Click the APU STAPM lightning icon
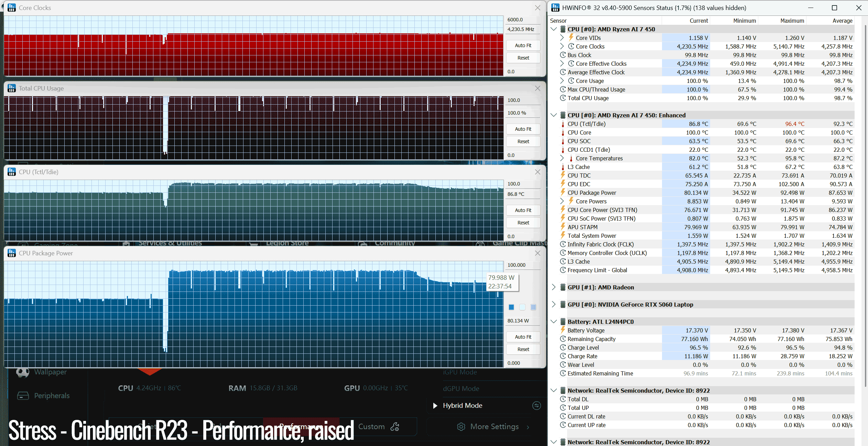This screenshot has height=446, width=868. [563, 227]
